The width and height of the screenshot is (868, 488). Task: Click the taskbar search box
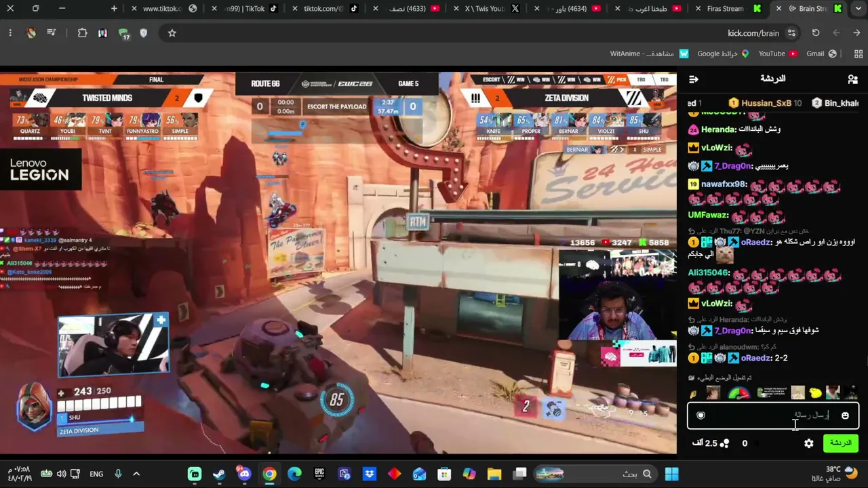click(595, 474)
